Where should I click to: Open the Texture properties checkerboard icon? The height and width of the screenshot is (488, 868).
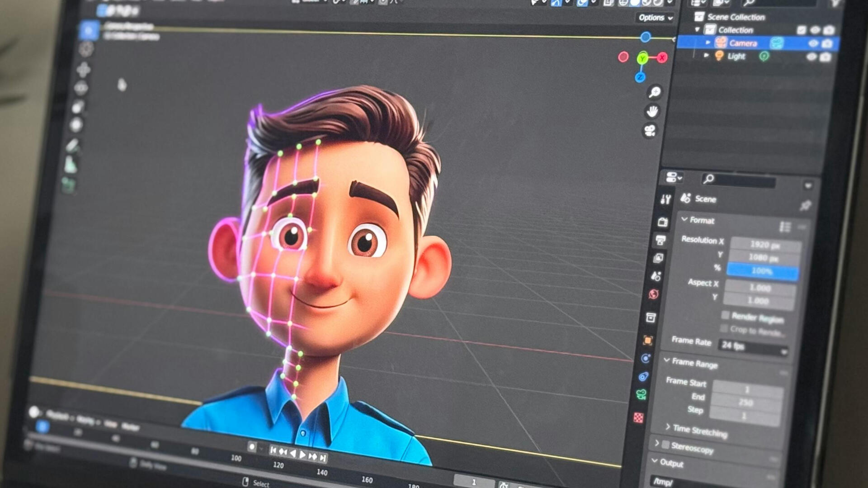[x=638, y=417]
